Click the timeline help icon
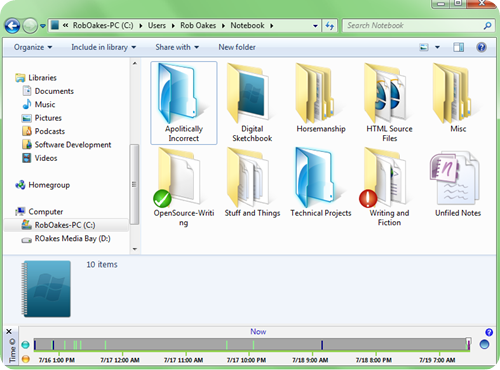The width and height of the screenshot is (500, 370). click(489, 332)
